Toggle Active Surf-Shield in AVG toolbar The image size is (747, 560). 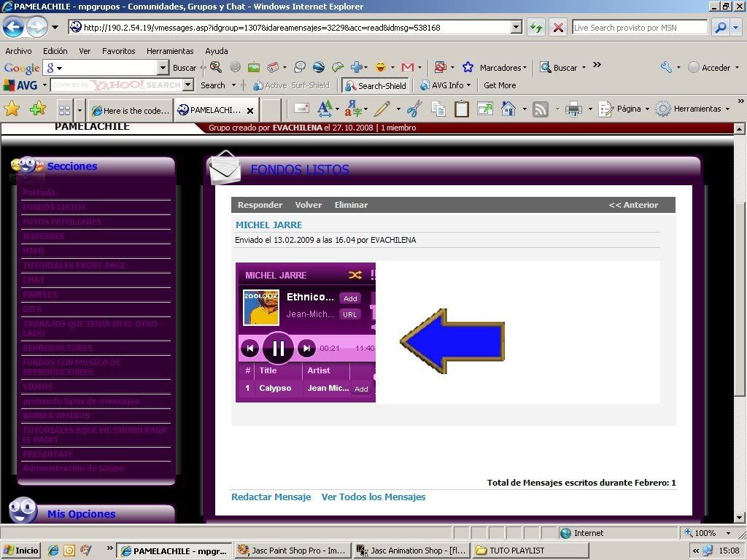coord(291,86)
